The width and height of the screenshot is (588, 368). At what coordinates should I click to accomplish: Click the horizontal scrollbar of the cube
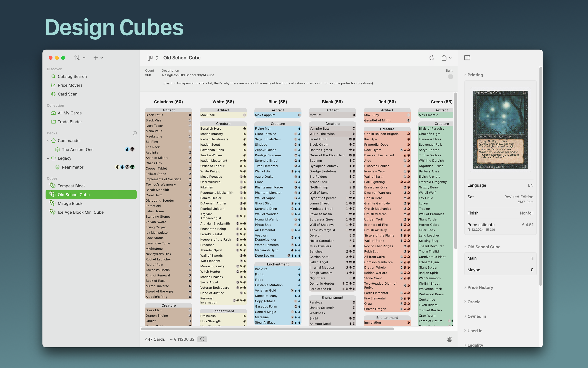(267, 329)
